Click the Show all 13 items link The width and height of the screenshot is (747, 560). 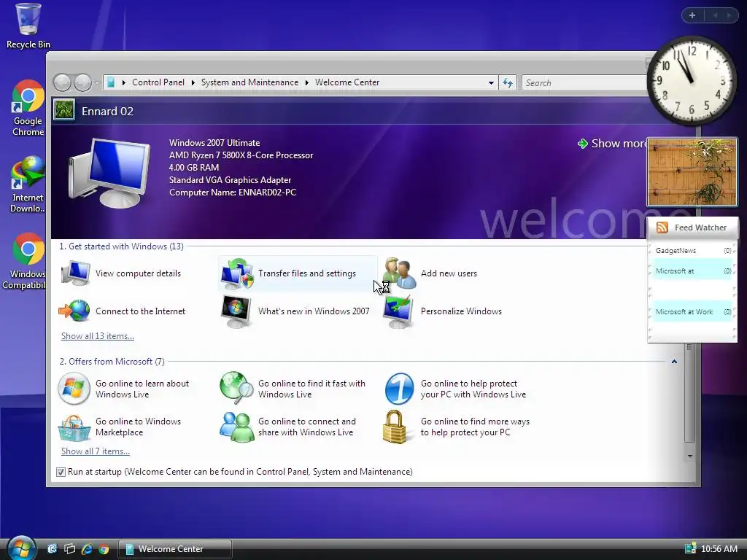coord(98,335)
